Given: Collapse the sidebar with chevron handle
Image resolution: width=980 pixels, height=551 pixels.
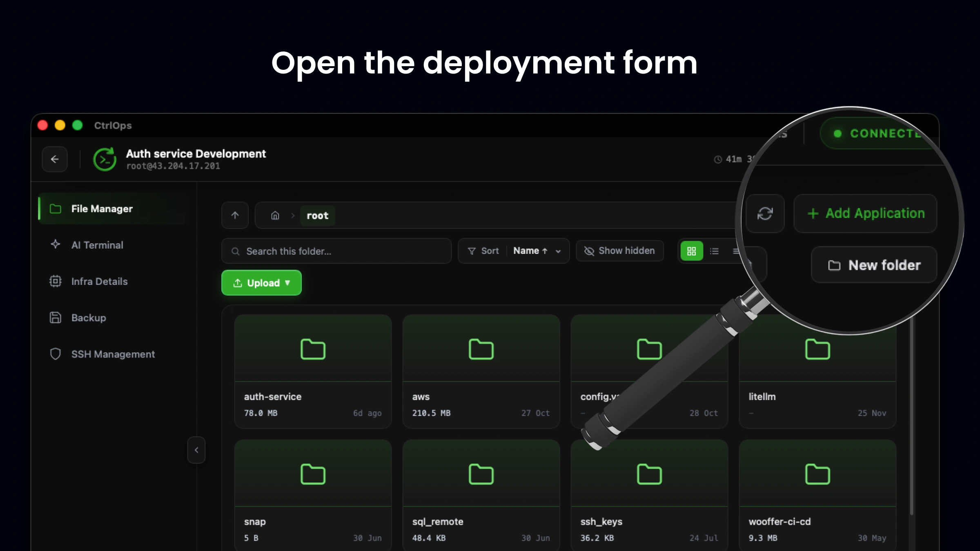Looking at the screenshot, I should click(x=196, y=450).
